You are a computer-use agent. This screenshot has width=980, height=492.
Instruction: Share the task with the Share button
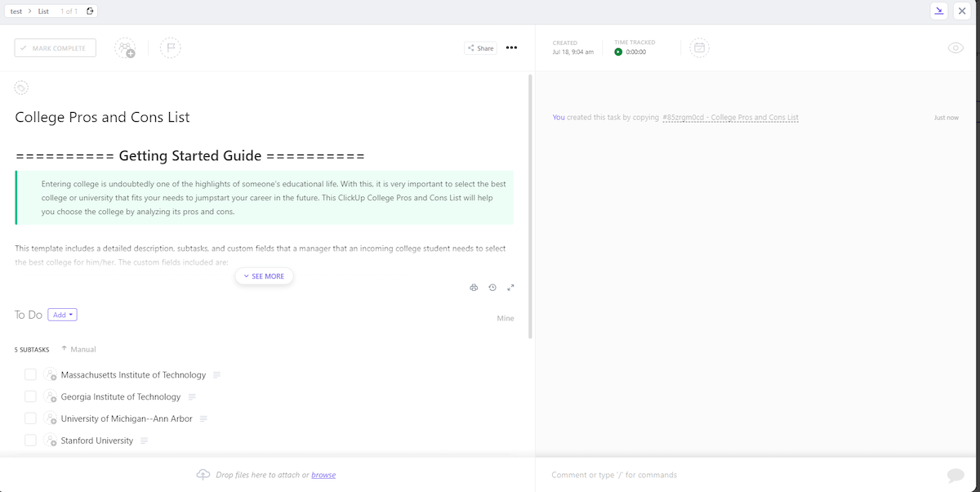[x=480, y=48]
